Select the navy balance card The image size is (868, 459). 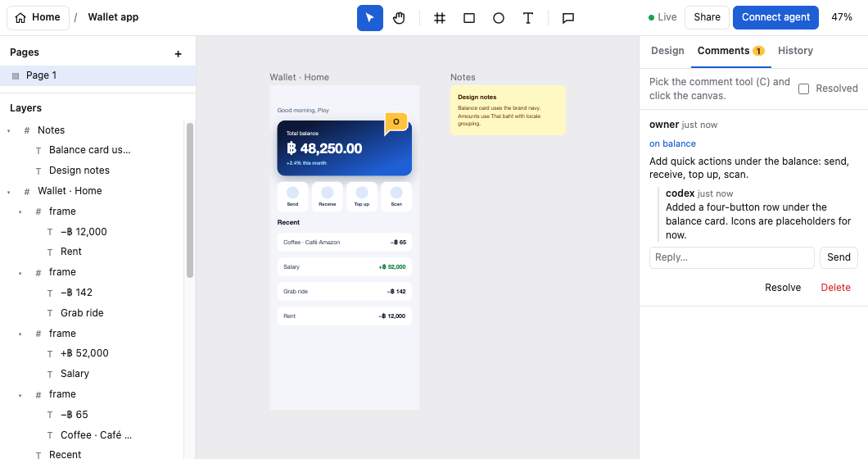point(344,148)
